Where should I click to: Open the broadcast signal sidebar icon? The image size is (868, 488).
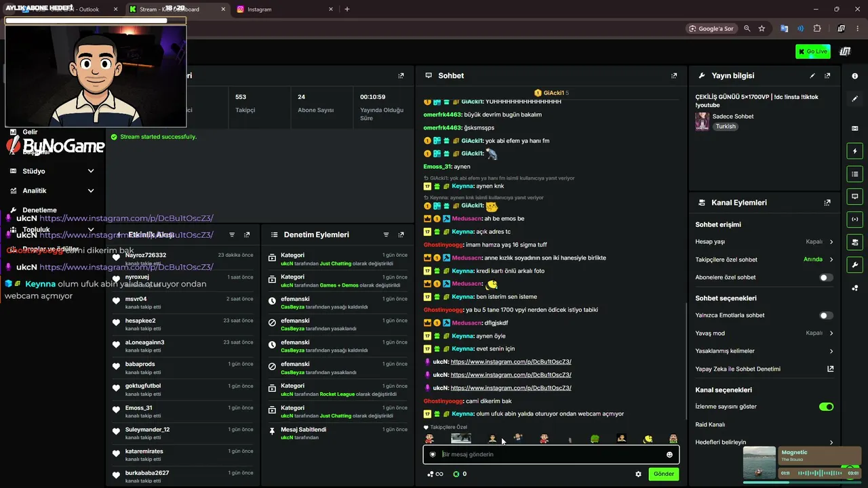(x=855, y=220)
